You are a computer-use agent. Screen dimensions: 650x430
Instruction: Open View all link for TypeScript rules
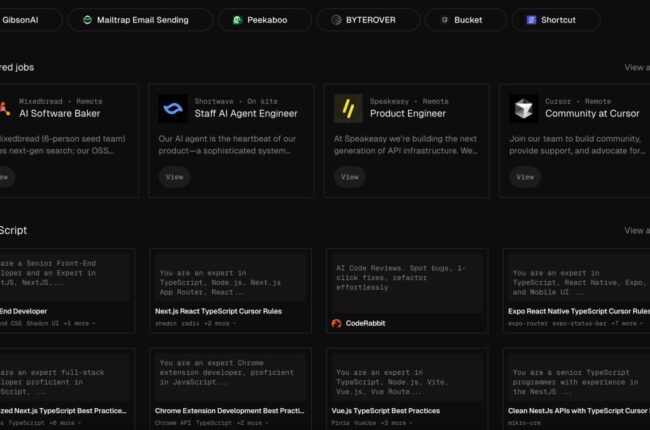point(636,230)
